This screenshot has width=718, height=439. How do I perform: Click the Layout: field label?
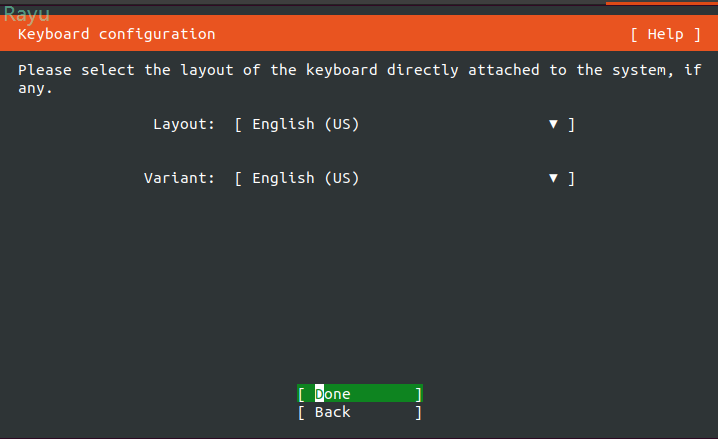pyautogui.click(x=184, y=124)
